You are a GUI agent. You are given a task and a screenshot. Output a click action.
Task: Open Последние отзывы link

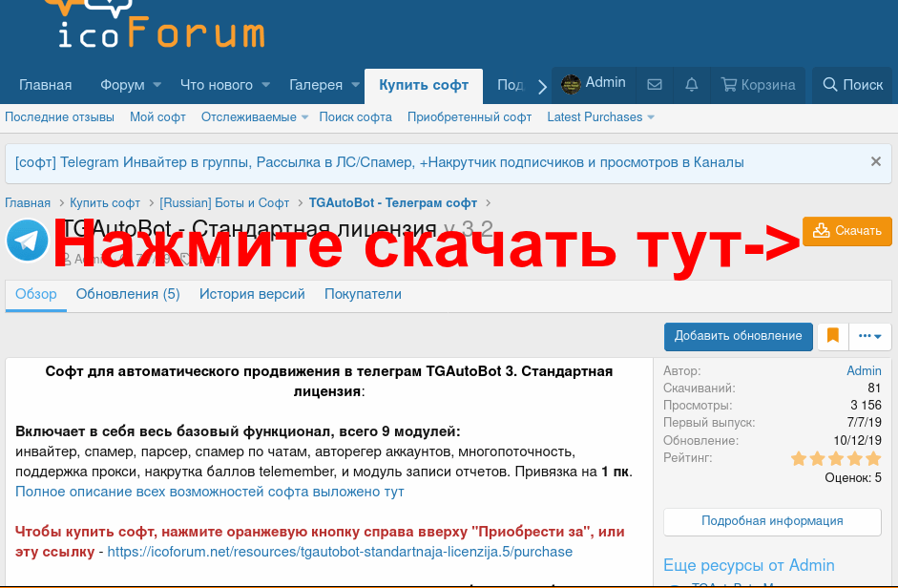[59, 116]
